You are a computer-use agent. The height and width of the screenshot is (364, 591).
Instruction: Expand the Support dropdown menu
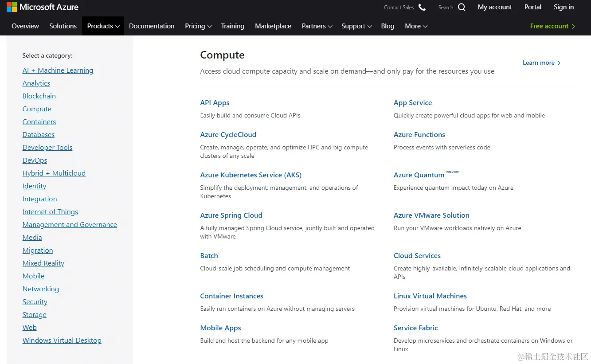tap(356, 26)
